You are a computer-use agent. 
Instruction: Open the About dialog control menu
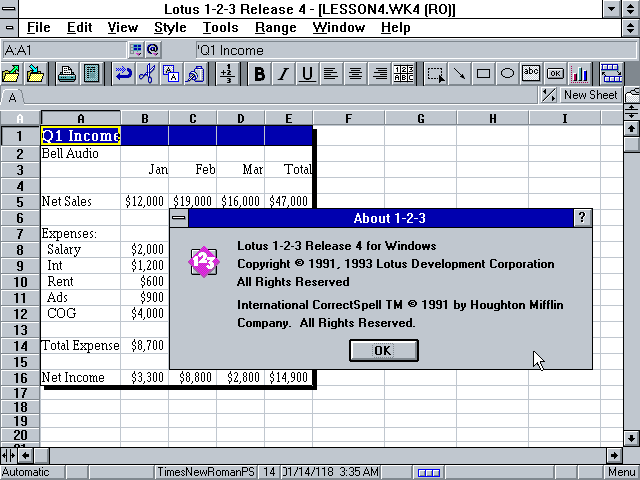click(x=179, y=218)
